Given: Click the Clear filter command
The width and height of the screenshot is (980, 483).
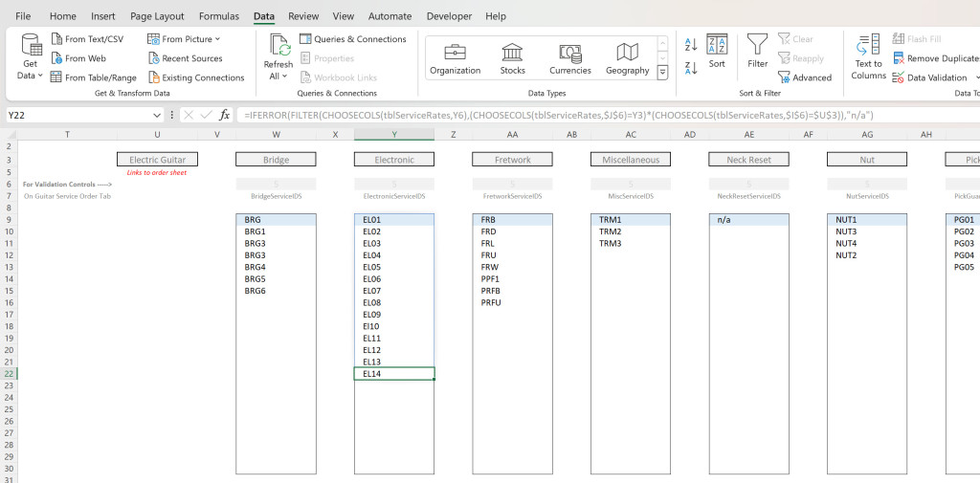Looking at the screenshot, I should pos(795,39).
